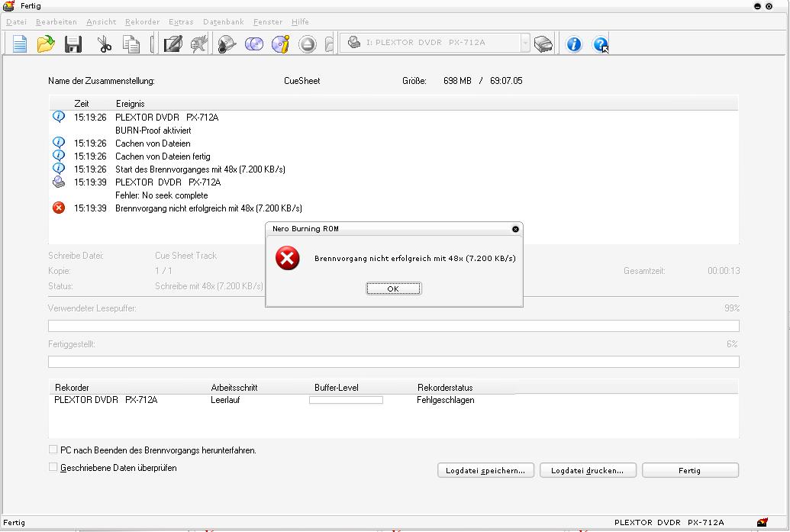Close the Nero Burning ROM error dialog
790x532 pixels.
pyautogui.click(x=515, y=229)
